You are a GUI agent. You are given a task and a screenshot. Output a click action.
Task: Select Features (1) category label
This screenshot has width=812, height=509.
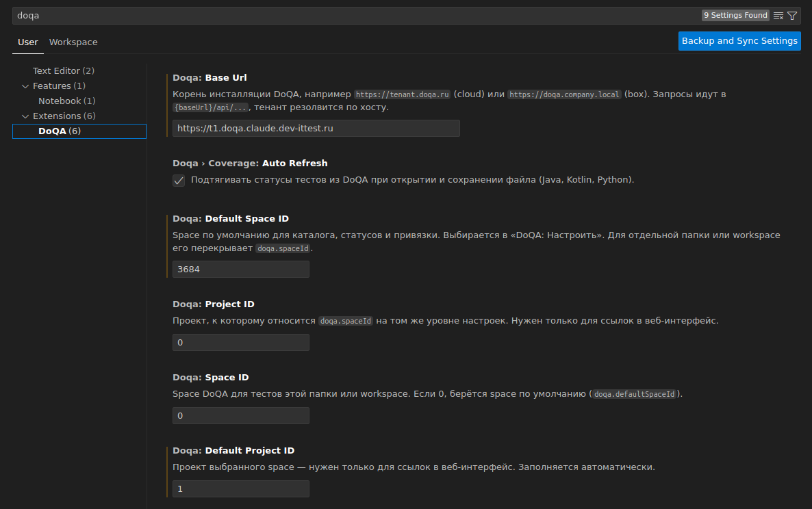click(59, 86)
